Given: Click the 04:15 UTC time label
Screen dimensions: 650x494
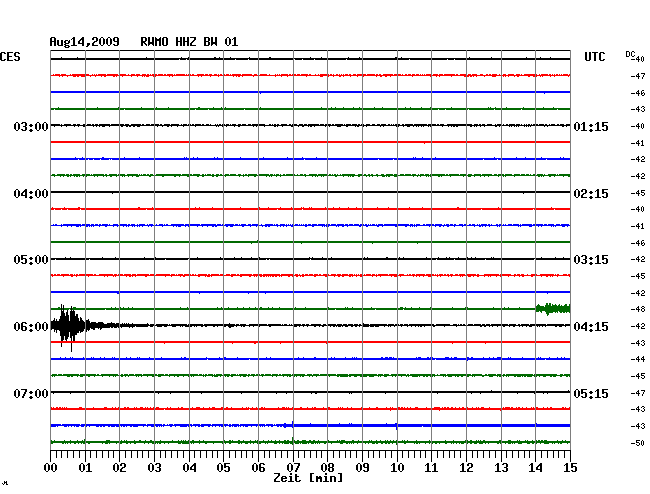Looking at the screenshot, I should (591, 327).
